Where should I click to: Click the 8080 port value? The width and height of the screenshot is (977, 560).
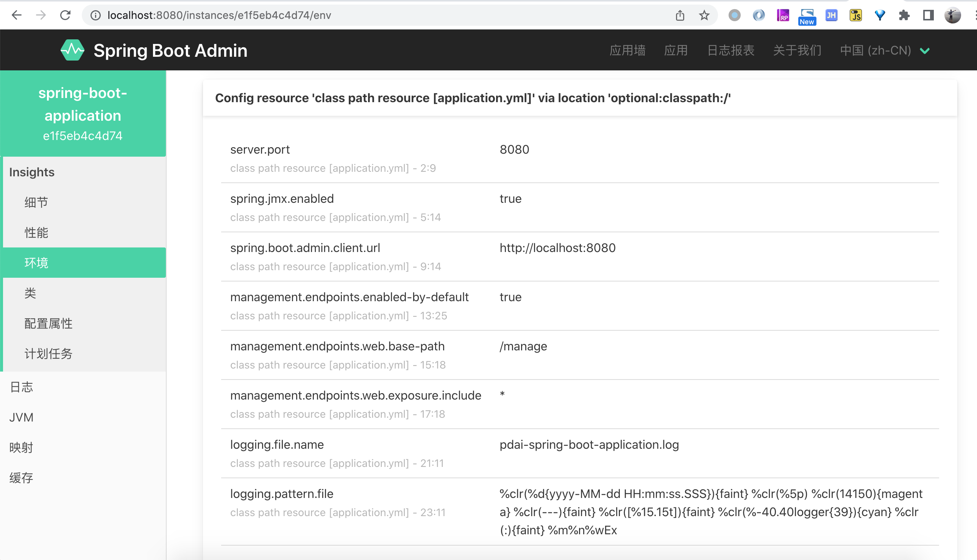click(x=515, y=149)
